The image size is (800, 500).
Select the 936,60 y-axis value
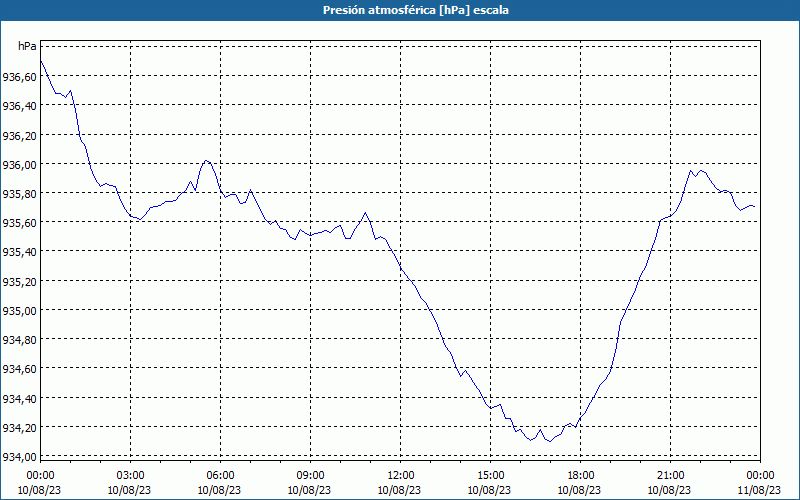(19, 77)
